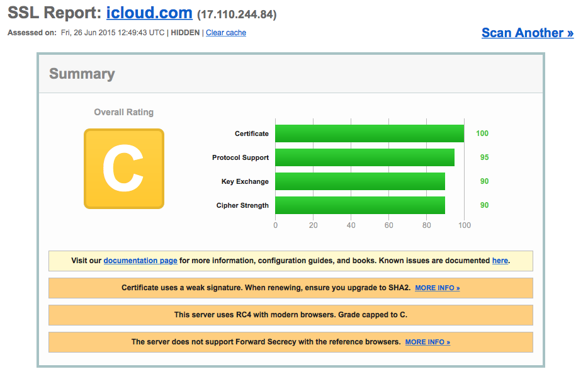Click the 'Assessed on:' label
588x374 pixels.
(x=32, y=33)
